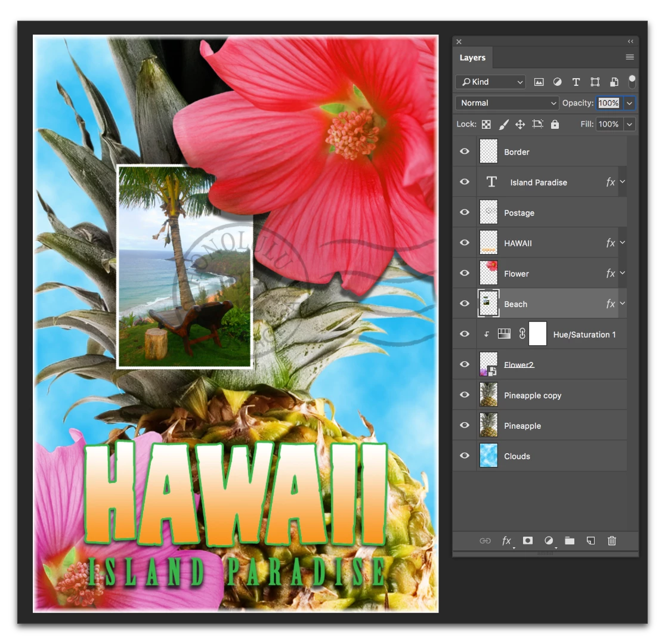Image resolution: width=665 pixels, height=644 pixels.
Task: Hide the HAWAII layer
Action: [x=465, y=243]
